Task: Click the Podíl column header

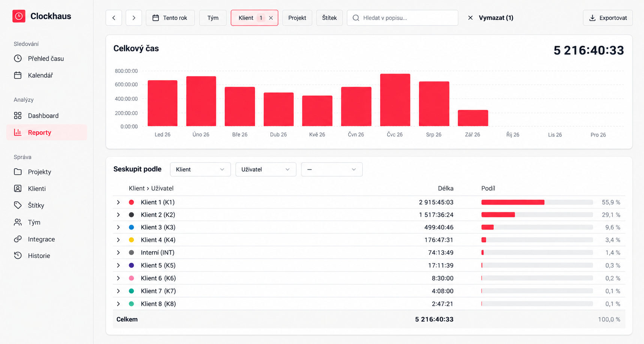Action: [488, 189]
